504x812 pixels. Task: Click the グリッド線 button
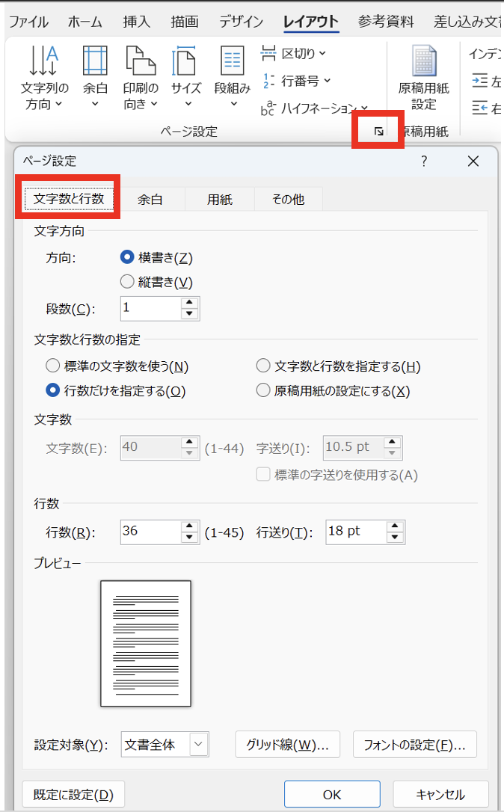287,745
